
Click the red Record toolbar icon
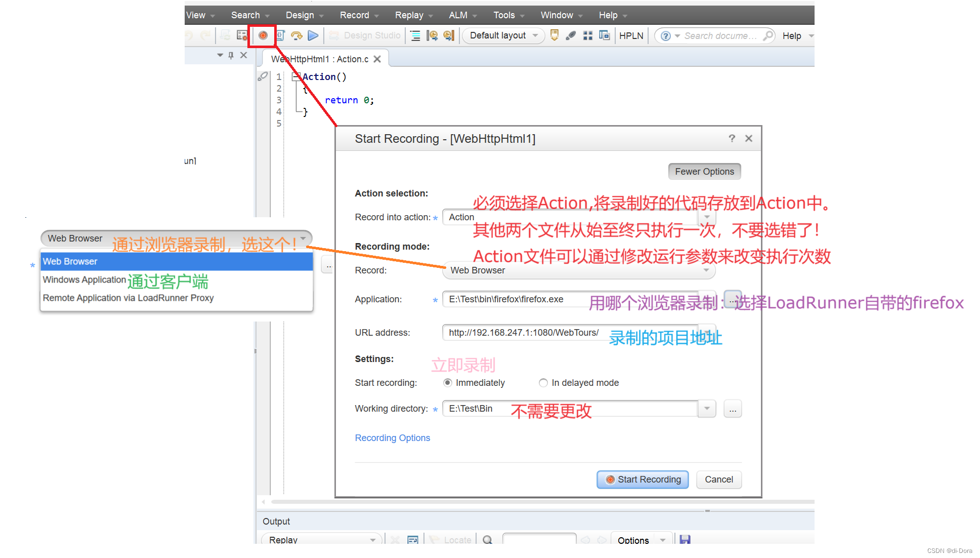pyautogui.click(x=263, y=35)
